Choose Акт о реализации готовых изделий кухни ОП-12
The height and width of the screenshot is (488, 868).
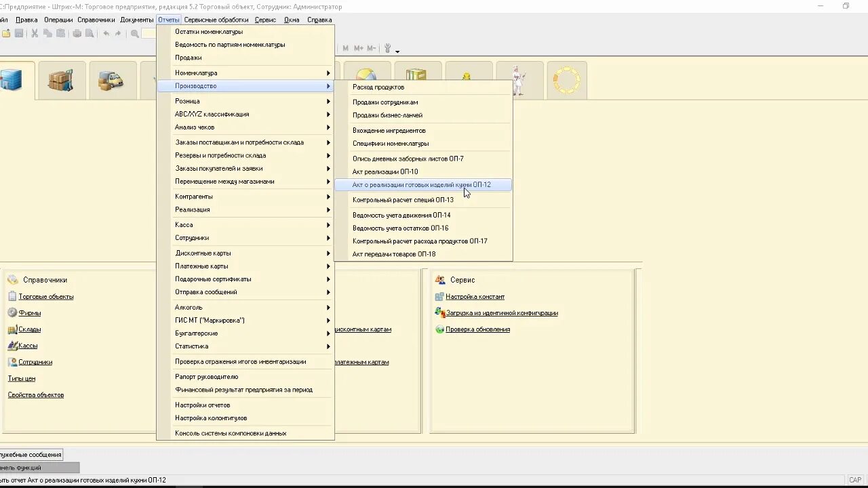(x=423, y=184)
